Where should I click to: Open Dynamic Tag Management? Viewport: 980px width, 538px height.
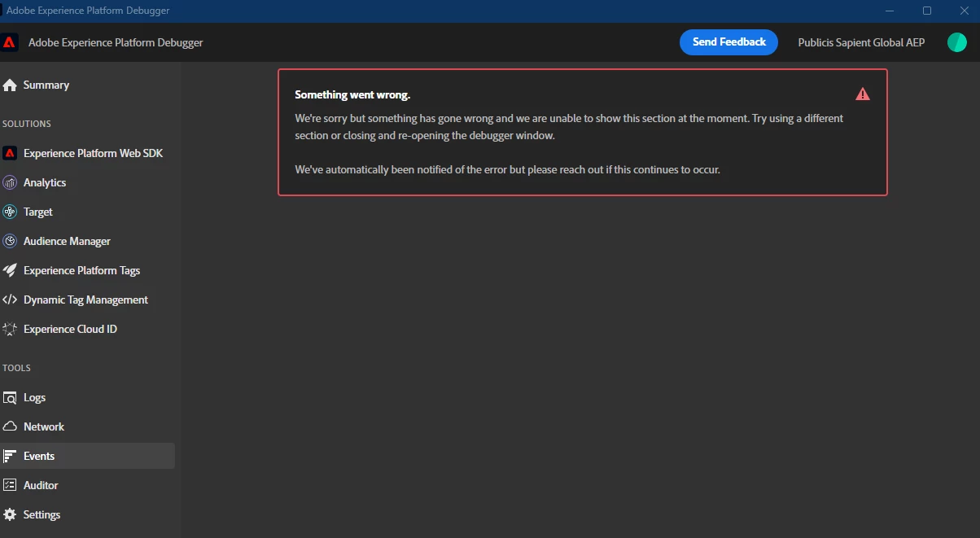point(87,300)
